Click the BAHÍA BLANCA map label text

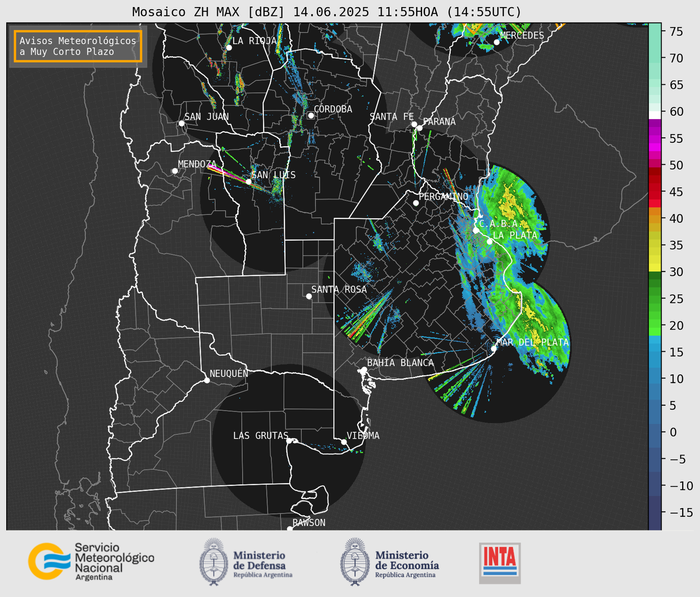400,363
